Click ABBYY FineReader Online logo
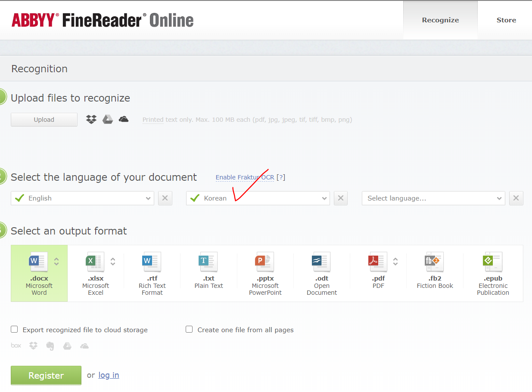This screenshot has width=532, height=392. [x=103, y=20]
